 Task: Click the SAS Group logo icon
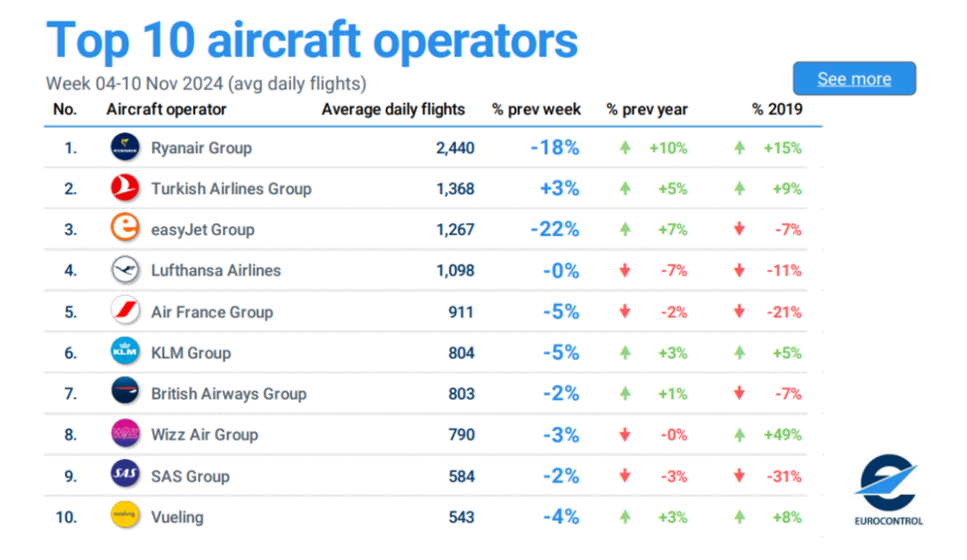pos(125,476)
